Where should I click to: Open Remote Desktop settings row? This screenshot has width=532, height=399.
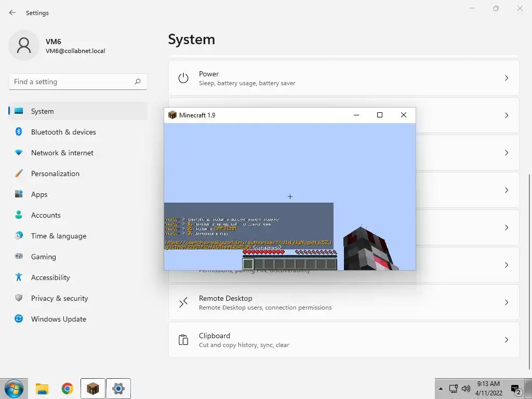tap(344, 302)
